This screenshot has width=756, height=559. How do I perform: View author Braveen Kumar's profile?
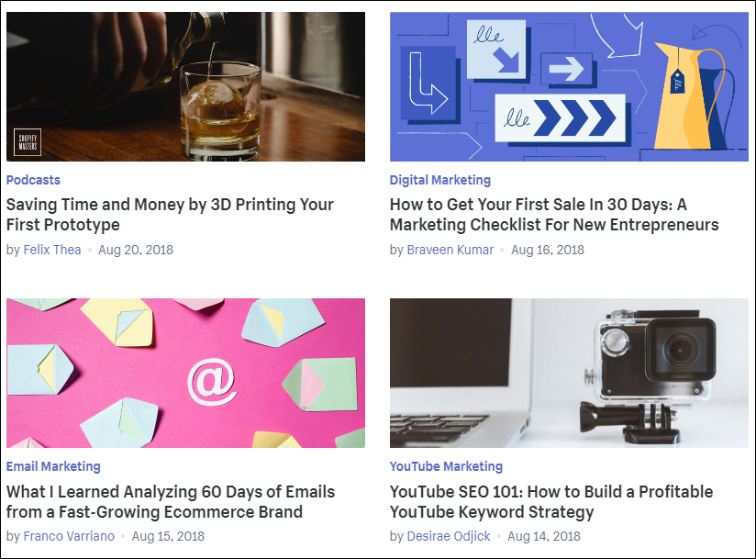pos(450,250)
